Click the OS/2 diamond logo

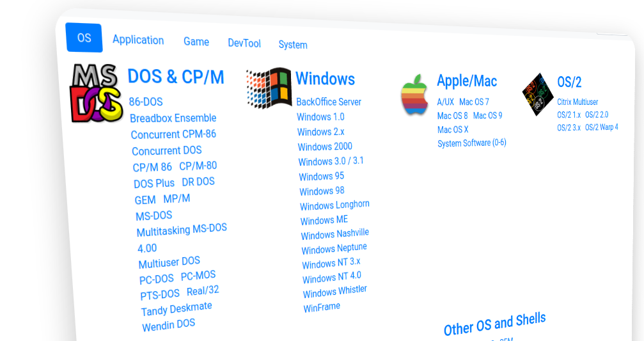pos(538,94)
